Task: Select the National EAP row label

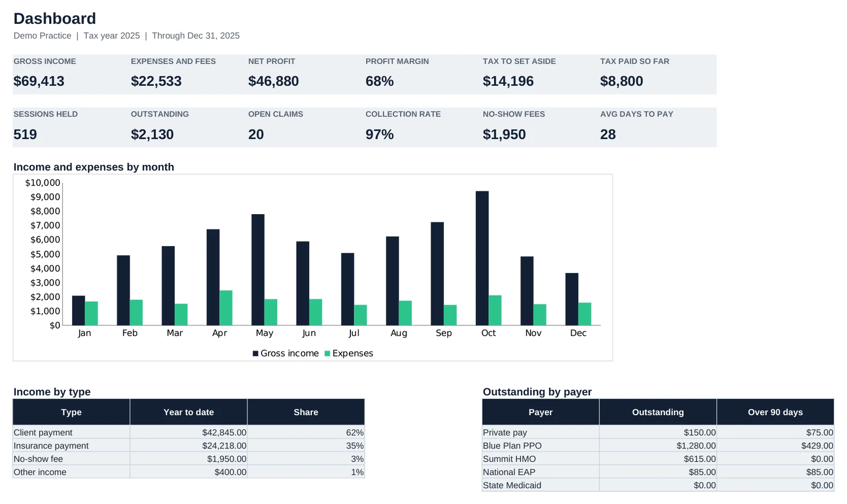Action: [509, 472]
